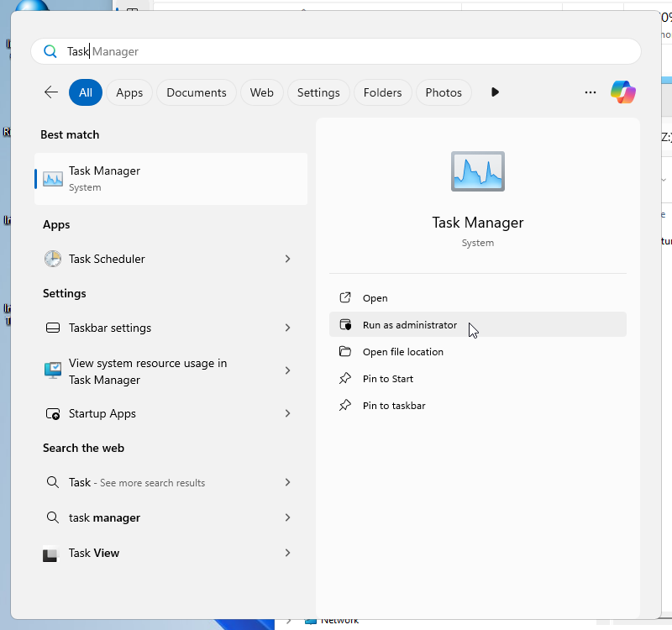The width and height of the screenshot is (672, 630).
Task: Click the Task View icon
Action: [50, 554]
